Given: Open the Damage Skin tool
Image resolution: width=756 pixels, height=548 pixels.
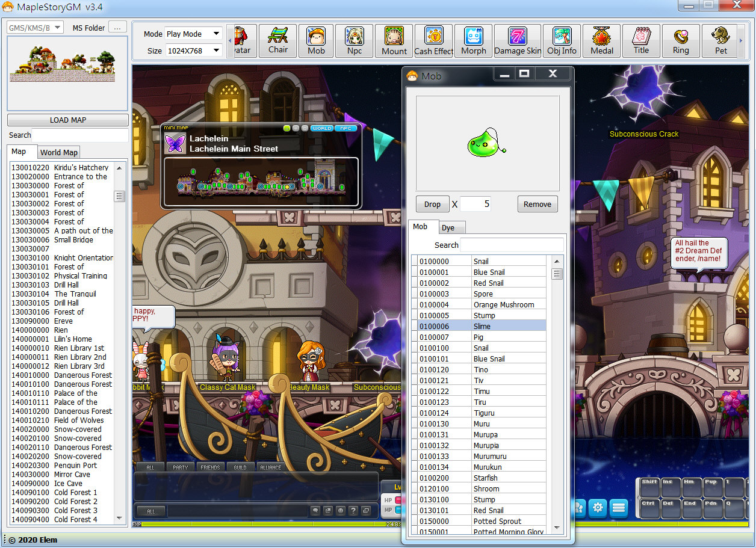Looking at the screenshot, I should pyautogui.click(x=517, y=41).
